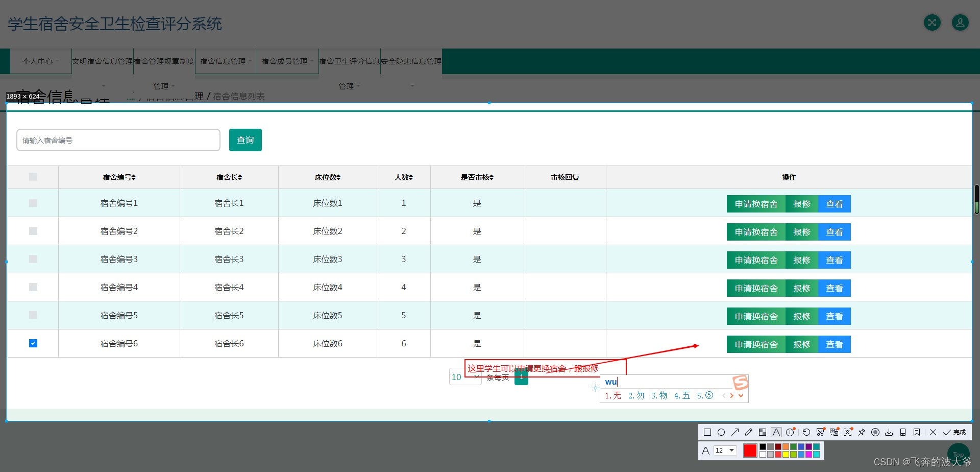
Task: Bookmark the screenshot
Action: tap(917, 432)
